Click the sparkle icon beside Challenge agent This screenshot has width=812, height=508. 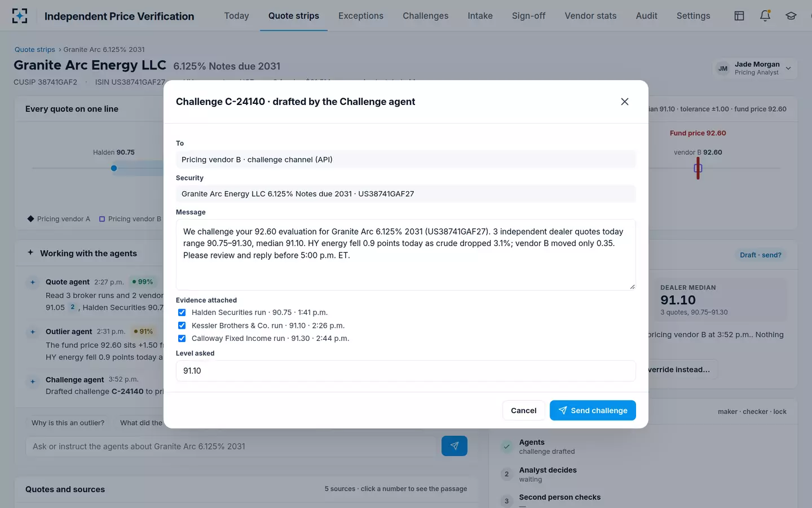(33, 382)
